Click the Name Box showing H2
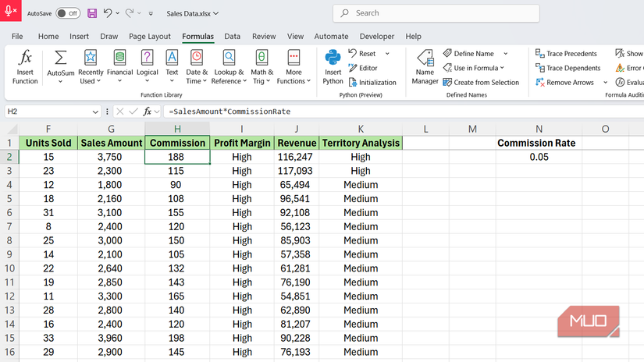The image size is (644, 362). (x=48, y=112)
